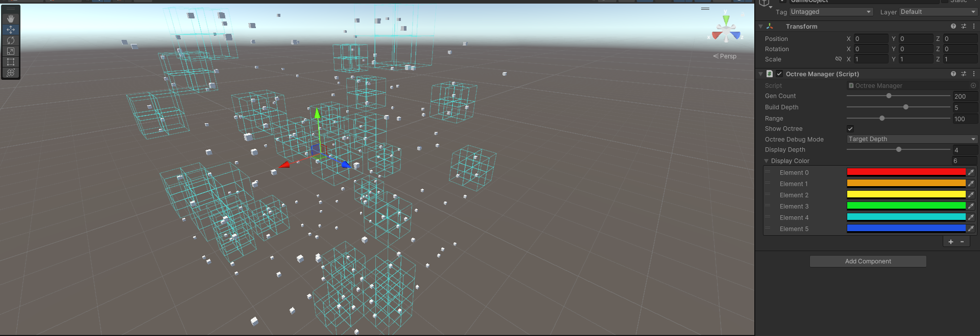Select the Move tool

click(x=10, y=30)
